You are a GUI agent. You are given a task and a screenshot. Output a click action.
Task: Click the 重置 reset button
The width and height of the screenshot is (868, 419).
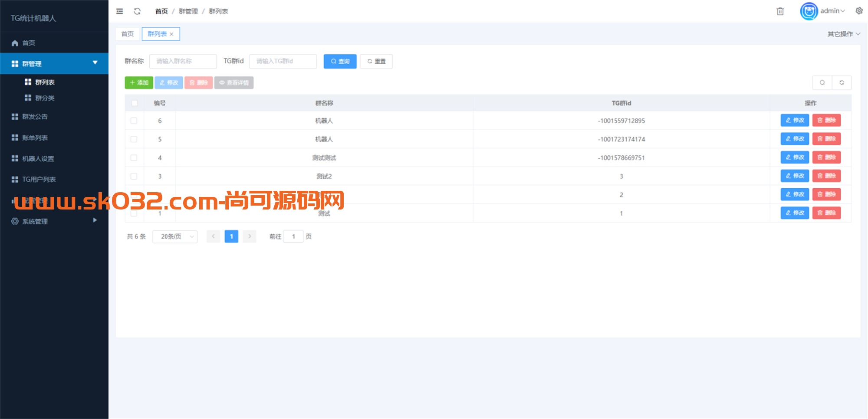point(376,61)
